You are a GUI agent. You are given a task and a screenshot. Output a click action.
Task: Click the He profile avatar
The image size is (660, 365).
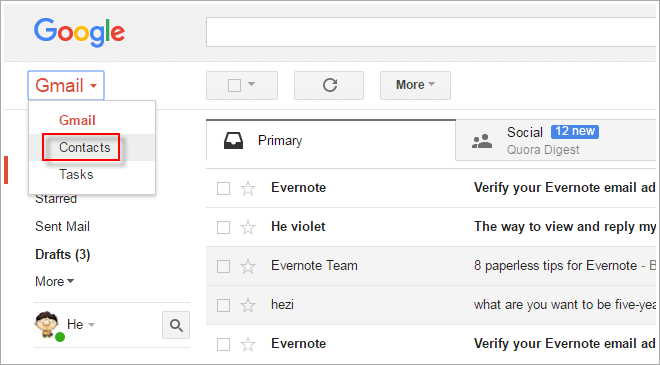(47, 324)
